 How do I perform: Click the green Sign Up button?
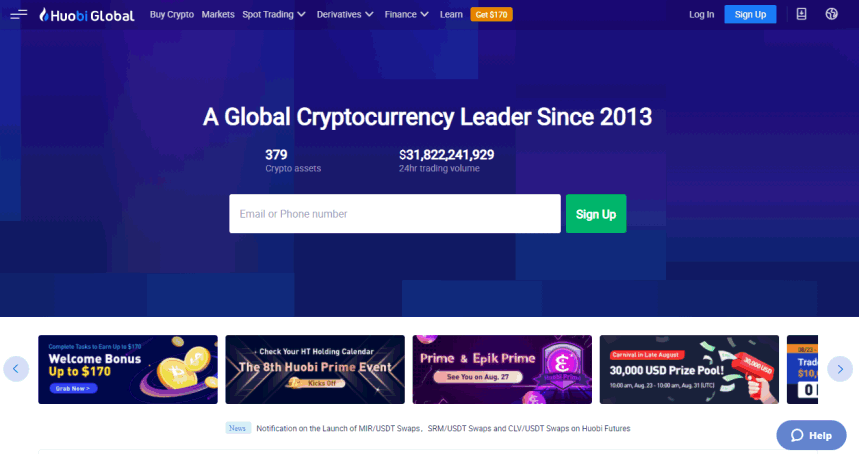pos(595,214)
